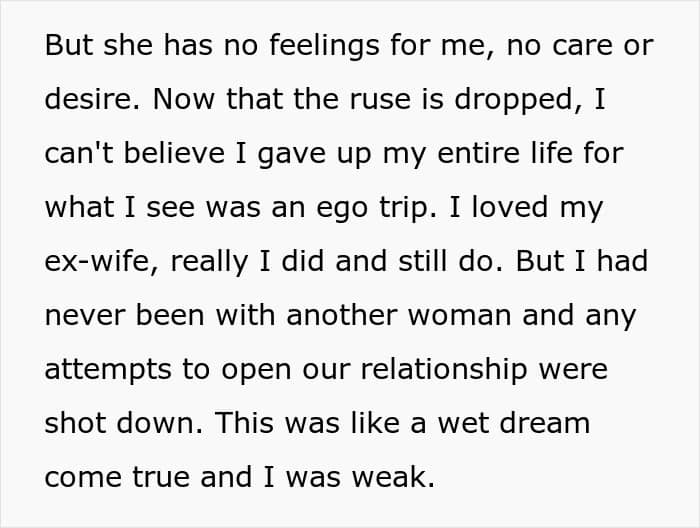Click on the word "never"

(x=87, y=314)
